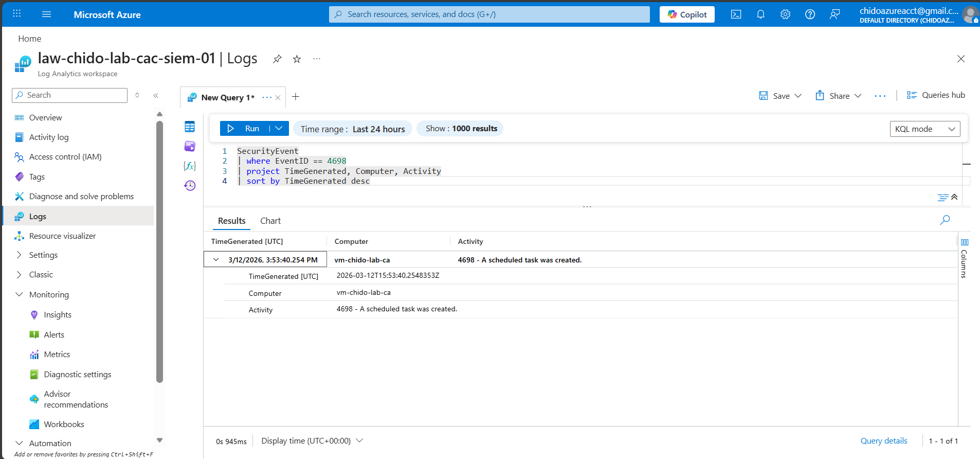Viewport: 980px width, 459px height.
Task: Open the Query history icon
Action: (190, 185)
